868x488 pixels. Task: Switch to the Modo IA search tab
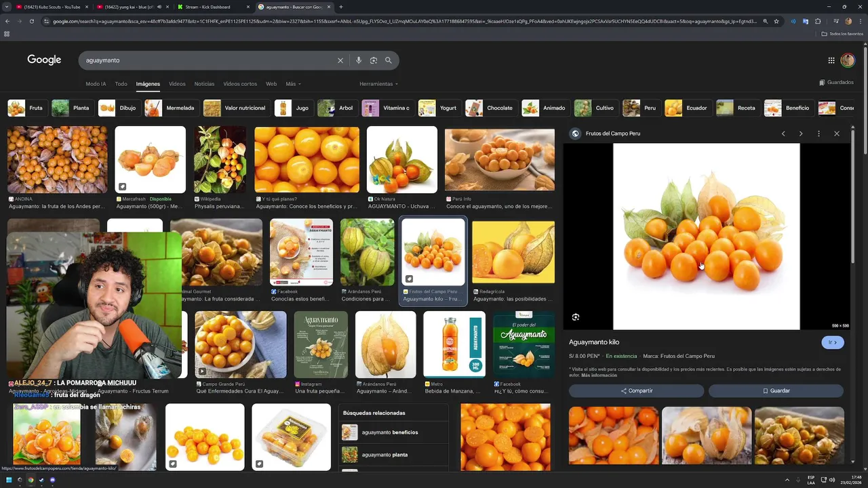tap(96, 84)
